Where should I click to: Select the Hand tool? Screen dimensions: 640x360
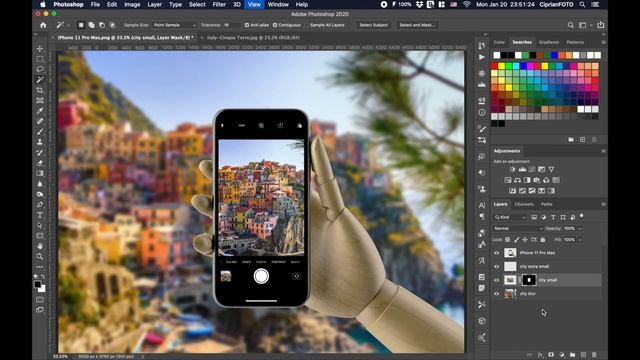pos(40,246)
